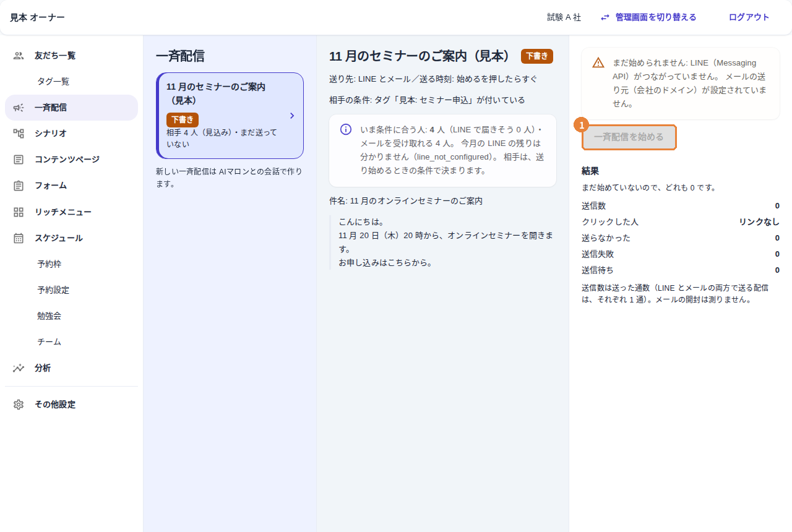Click the 見本 オーナー header title

pyautogui.click(x=37, y=17)
